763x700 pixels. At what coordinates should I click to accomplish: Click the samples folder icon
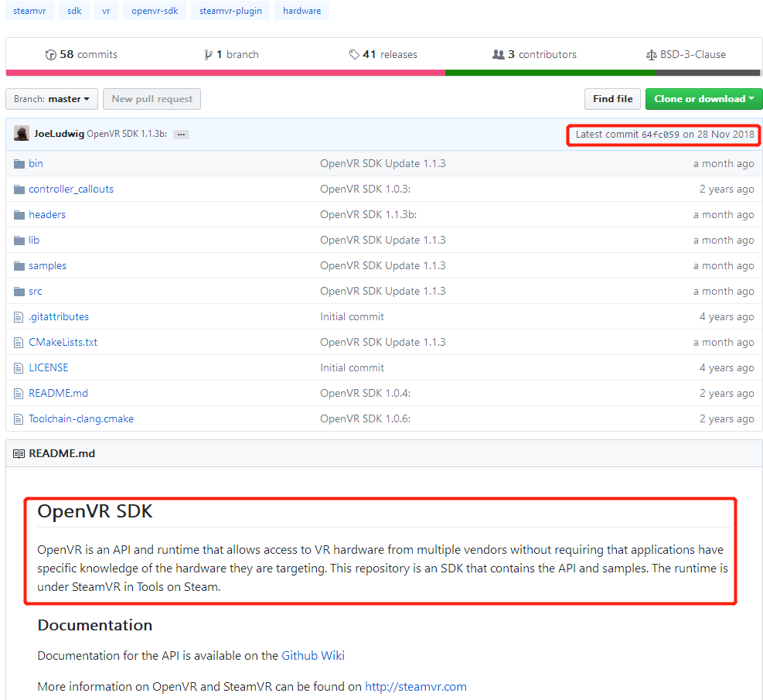pos(19,266)
